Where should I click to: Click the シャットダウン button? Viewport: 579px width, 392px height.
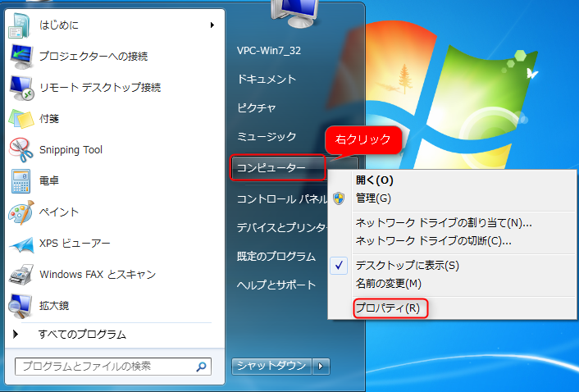pos(271,366)
